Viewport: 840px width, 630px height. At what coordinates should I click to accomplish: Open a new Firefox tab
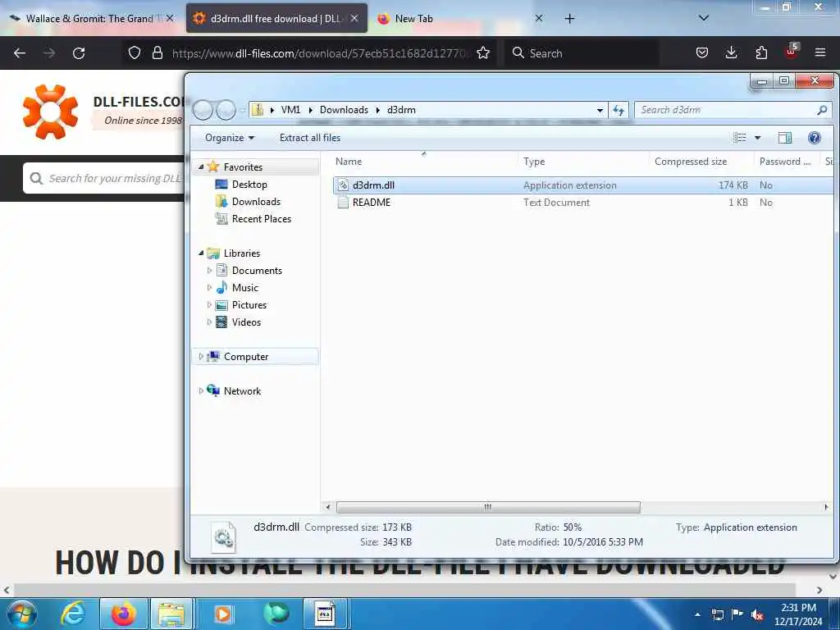click(569, 19)
